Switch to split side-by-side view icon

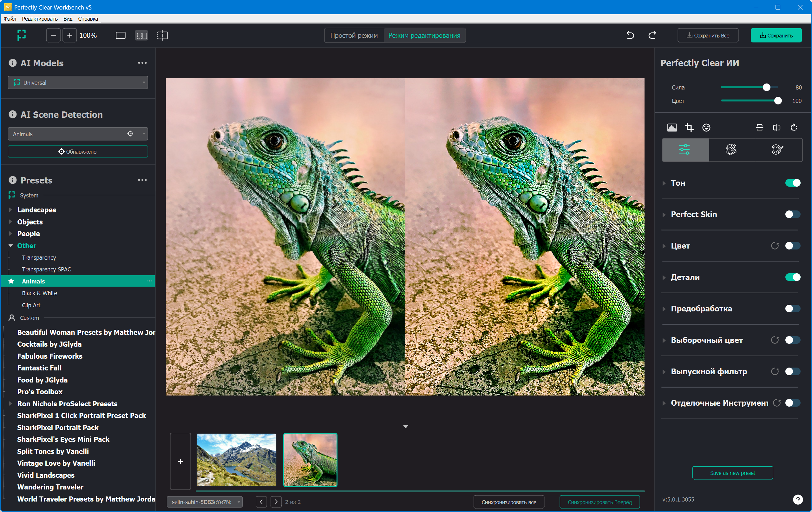pyautogui.click(x=141, y=36)
